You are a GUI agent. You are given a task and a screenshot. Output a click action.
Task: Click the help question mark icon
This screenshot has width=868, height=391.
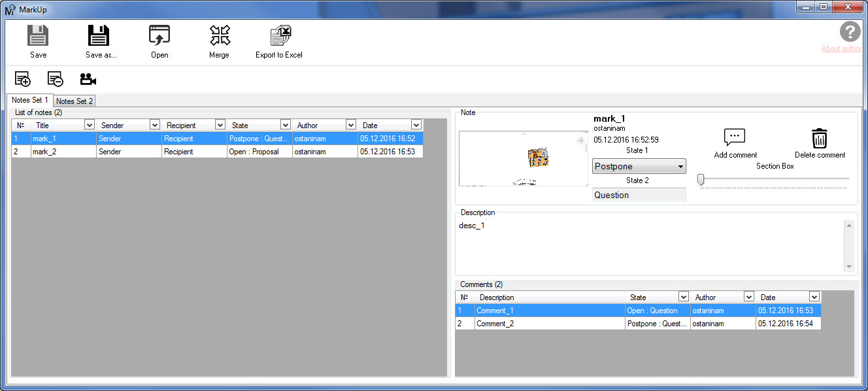pyautogui.click(x=850, y=31)
